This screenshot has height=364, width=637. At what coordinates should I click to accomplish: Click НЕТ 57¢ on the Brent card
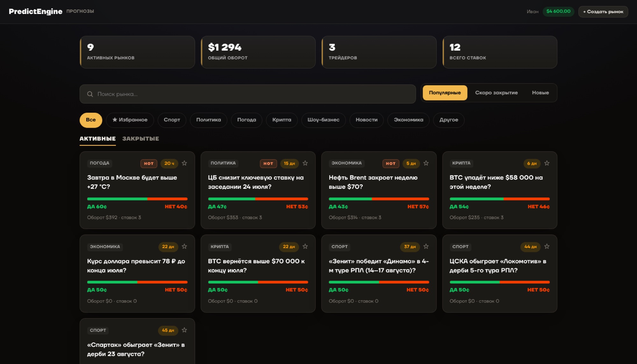[x=418, y=207]
